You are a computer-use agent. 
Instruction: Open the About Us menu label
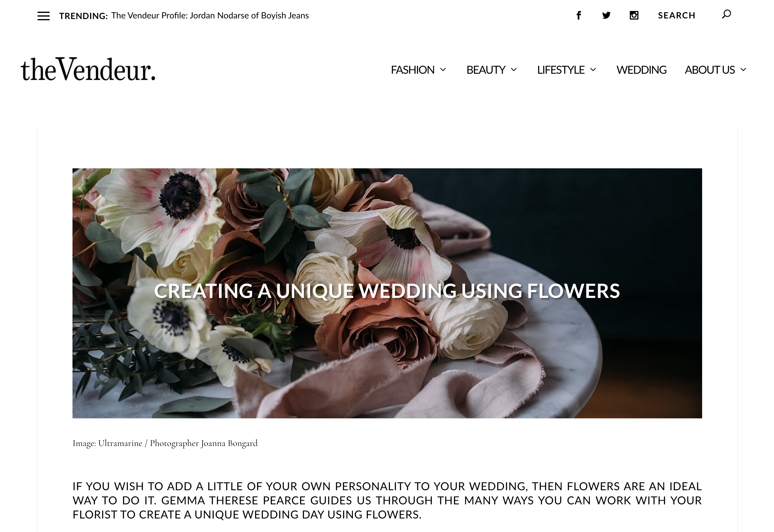tap(710, 70)
